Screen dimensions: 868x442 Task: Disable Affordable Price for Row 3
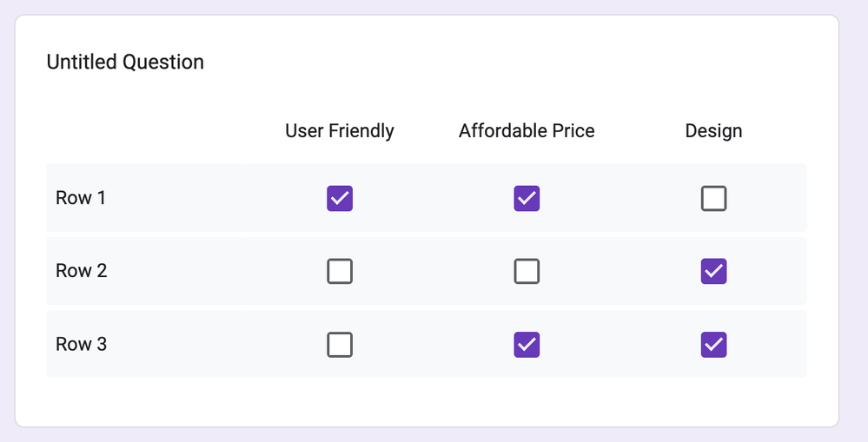(x=527, y=345)
